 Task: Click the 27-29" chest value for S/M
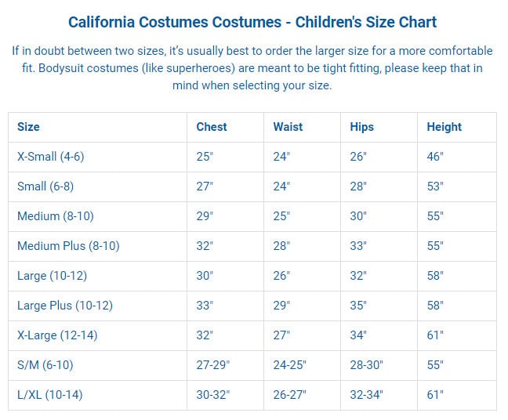[x=213, y=365]
